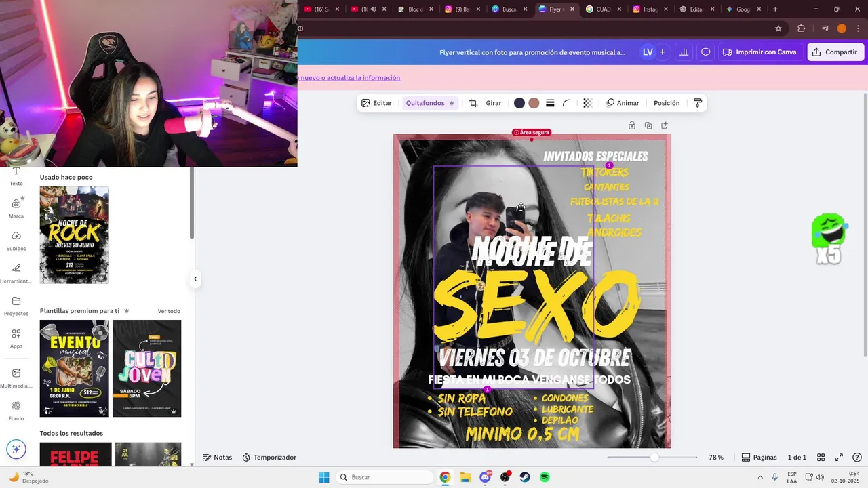Click the Editar image button

click(376, 103)
